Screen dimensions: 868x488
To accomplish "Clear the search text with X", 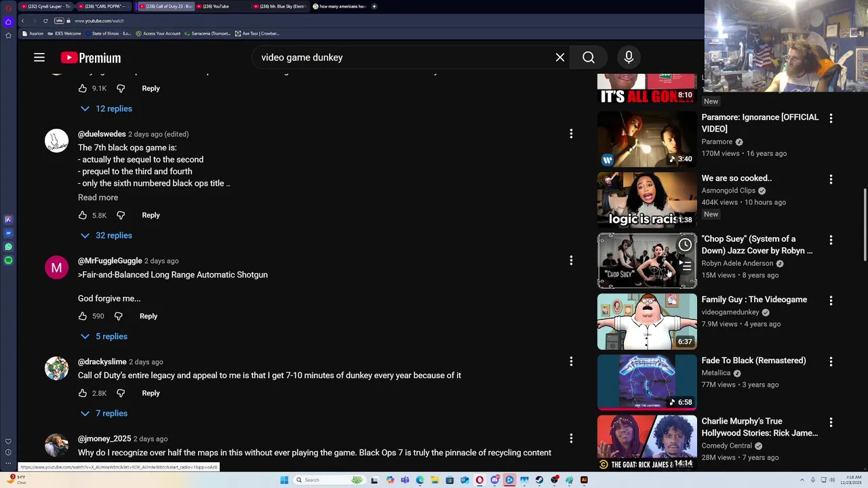I will [560, 58].
